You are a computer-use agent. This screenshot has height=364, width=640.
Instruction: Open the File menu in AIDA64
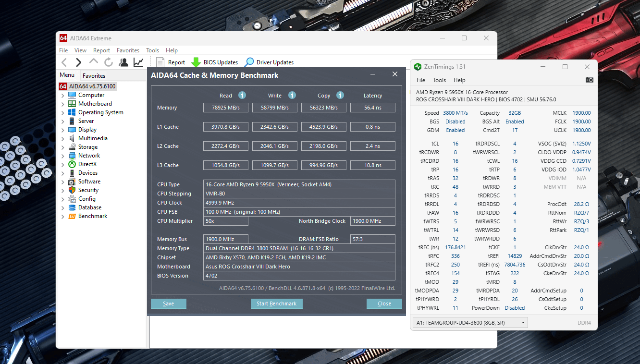point(63,50)
